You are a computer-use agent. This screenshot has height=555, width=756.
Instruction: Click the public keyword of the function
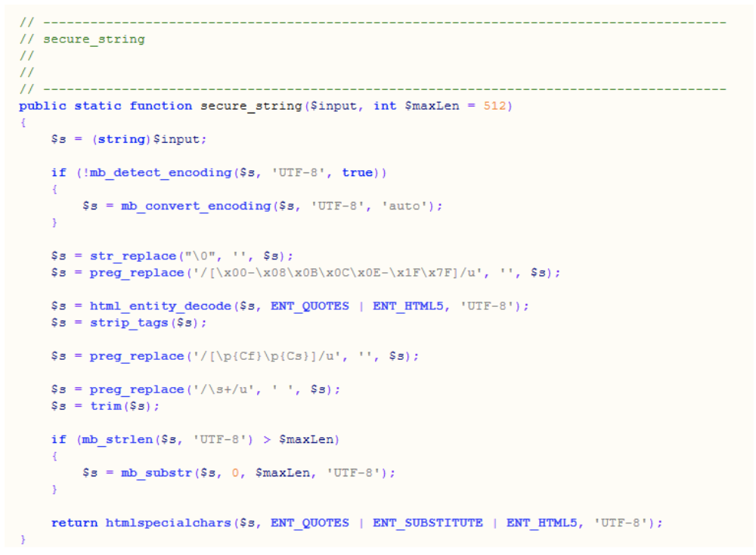(x=42, y=106)
